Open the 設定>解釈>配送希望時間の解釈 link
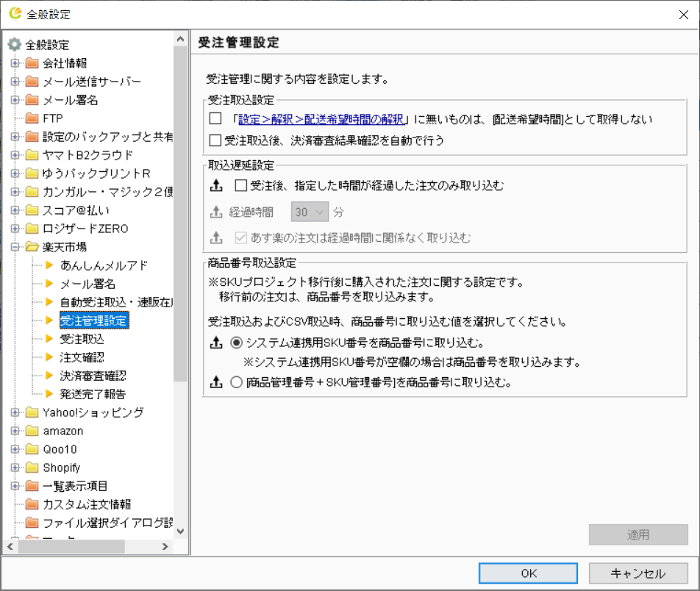The width and height of the screenshot is (700, 591). (x=321, y=119)
